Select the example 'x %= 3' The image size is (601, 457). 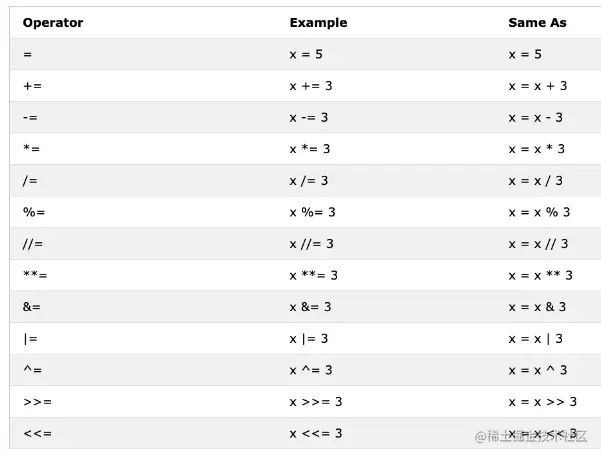point(312,212)
